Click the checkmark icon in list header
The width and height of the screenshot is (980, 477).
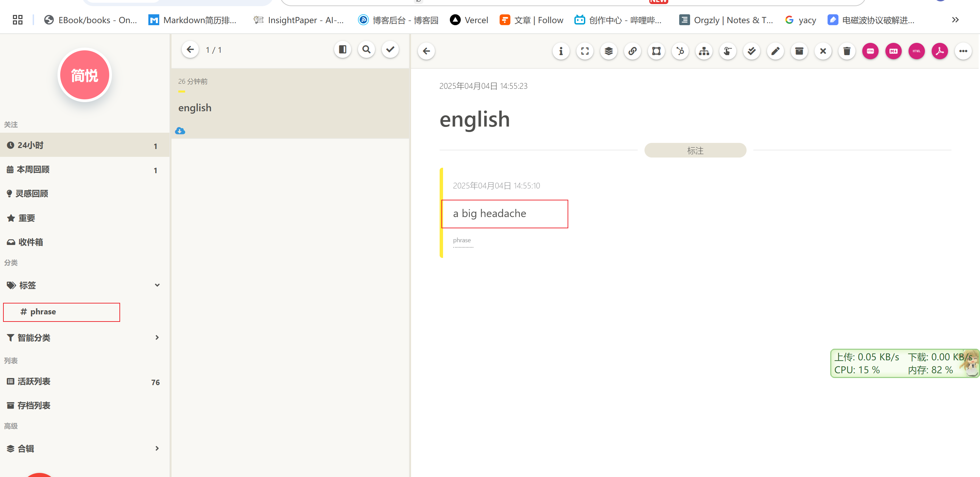tap(390, 49)
